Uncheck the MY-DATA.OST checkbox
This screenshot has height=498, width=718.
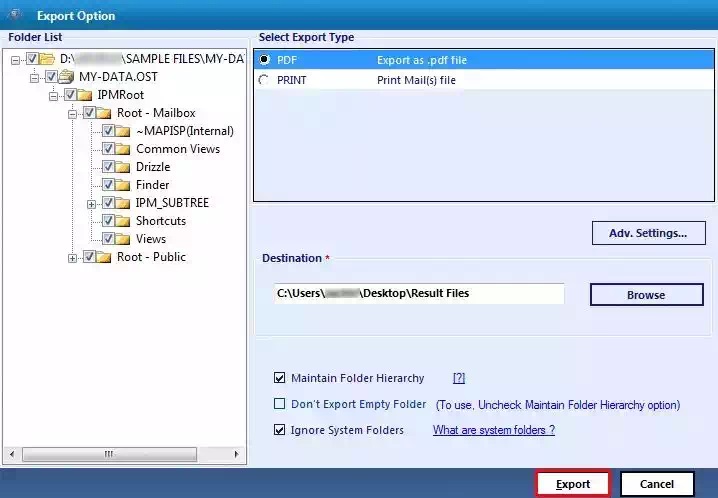(51, 76)
